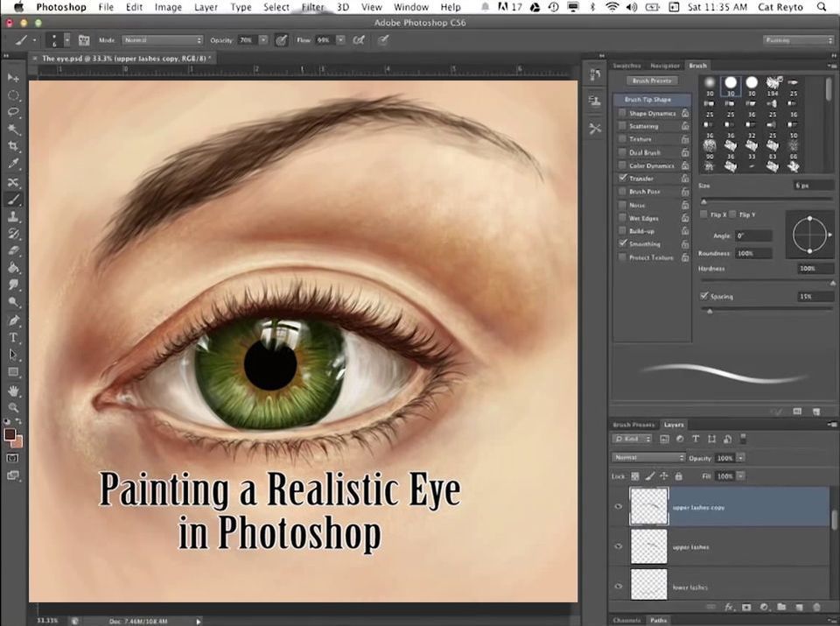840x626 pixels.
Task: Open the Filter menu
Action: coord(312,7)
